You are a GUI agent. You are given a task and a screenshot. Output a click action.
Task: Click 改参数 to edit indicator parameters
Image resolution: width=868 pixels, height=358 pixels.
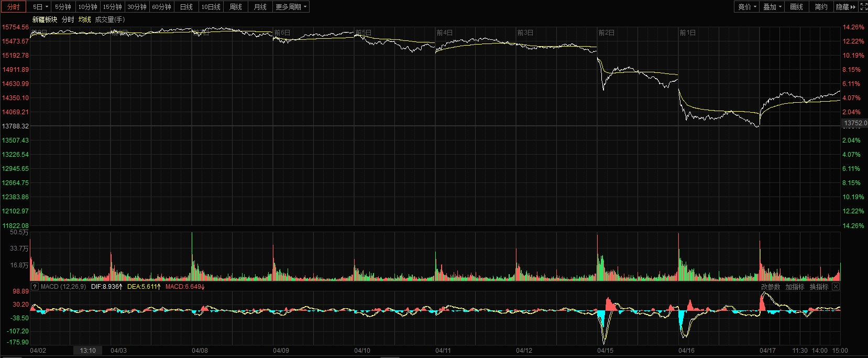[x=770, y=287]
